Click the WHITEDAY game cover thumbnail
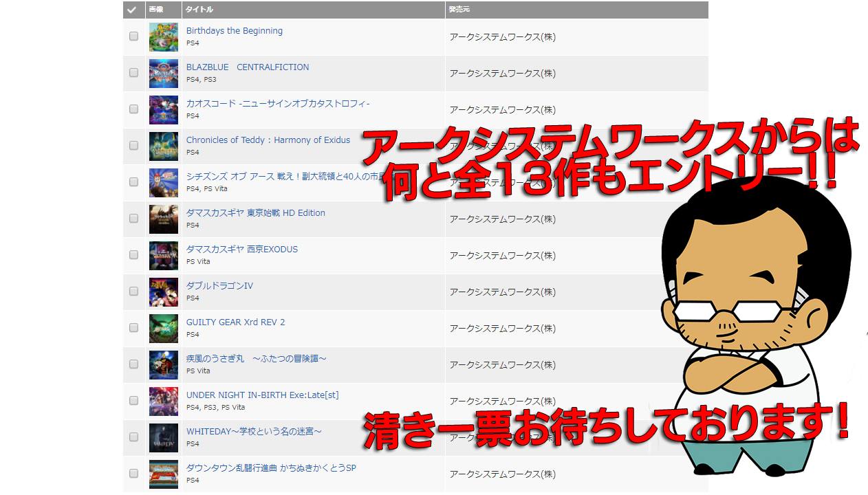Screen dimensions: 868x495 pyautogui.click(x=163, y=438)
